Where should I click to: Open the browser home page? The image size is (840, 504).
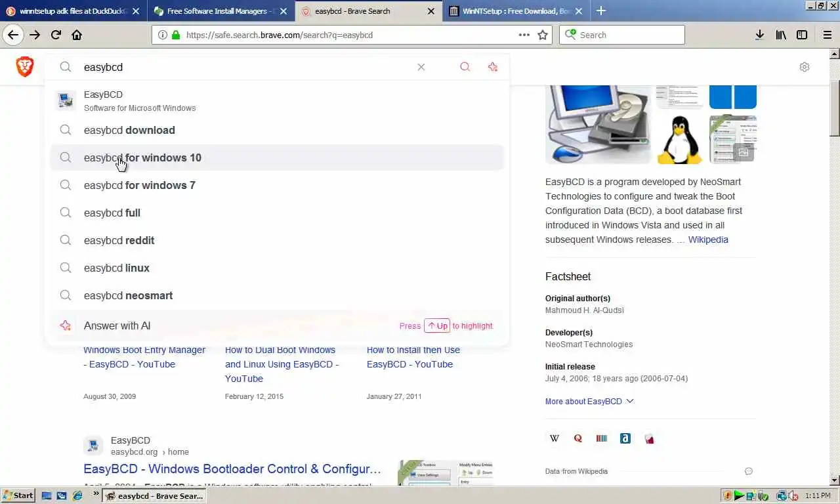[77, 35]
